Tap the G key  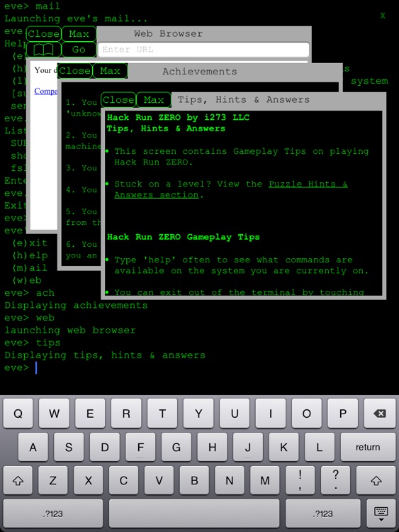[x=176, y=447]
